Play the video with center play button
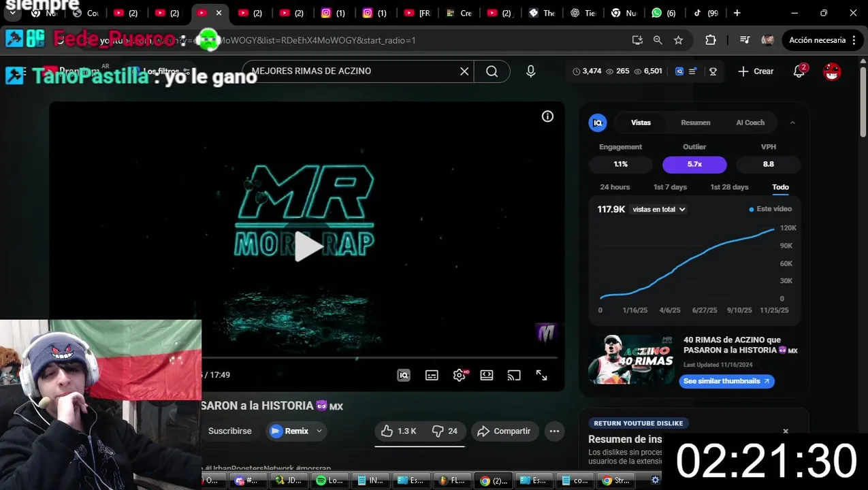 [x=308, y=246]
